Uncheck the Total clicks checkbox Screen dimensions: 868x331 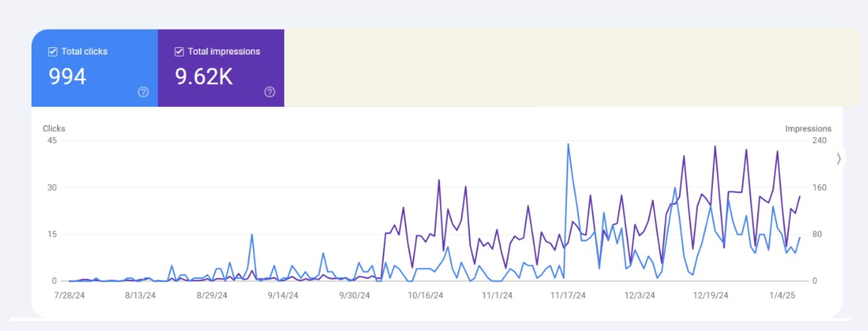53,52
